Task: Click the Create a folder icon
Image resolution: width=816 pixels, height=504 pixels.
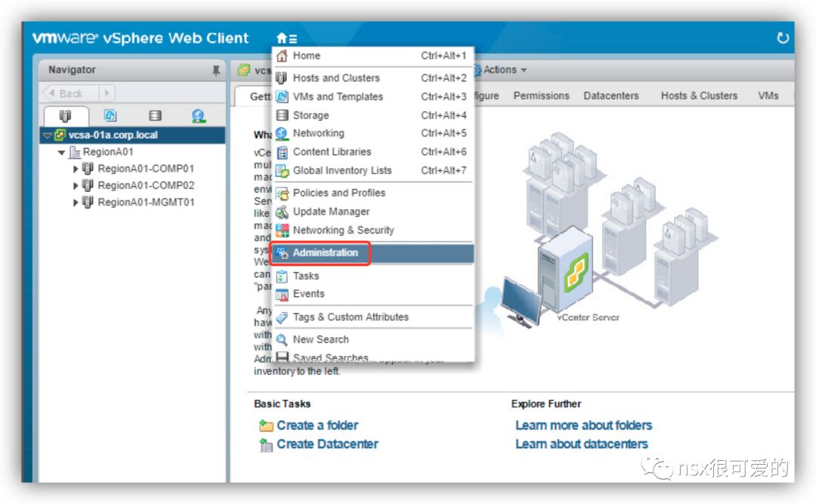Action: point(267,425)
